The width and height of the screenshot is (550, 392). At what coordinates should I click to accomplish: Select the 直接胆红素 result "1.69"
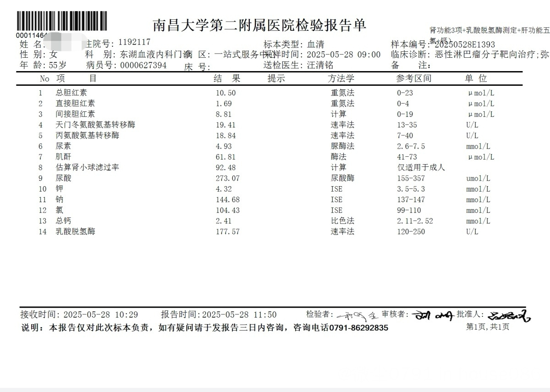coord(224,104)
